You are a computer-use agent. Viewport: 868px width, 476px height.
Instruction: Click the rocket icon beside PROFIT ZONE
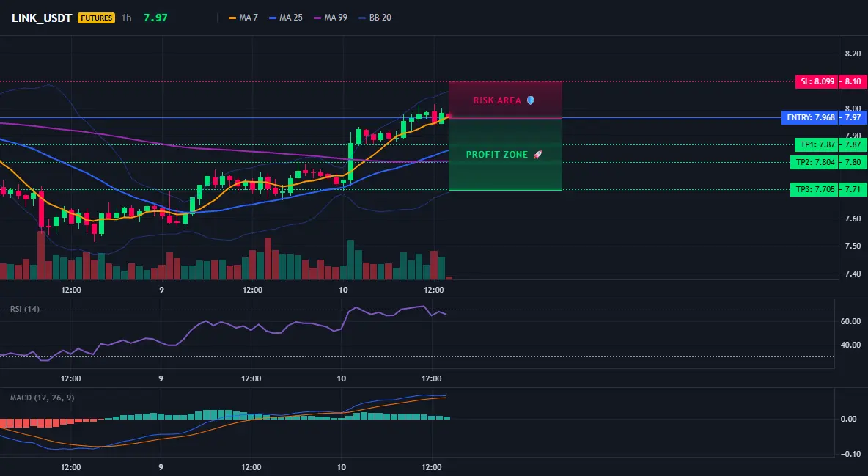coord(537,155)
